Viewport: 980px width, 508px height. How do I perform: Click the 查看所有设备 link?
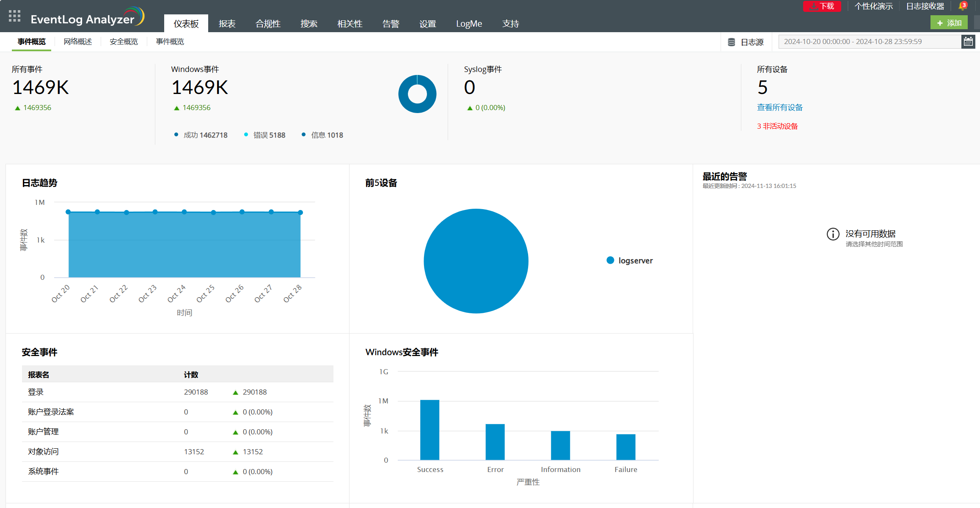779,108
